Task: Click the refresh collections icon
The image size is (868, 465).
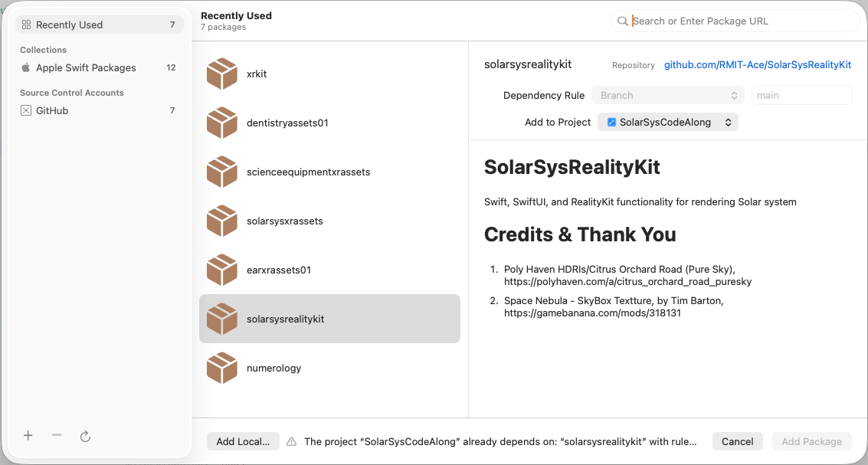Action: tap(86, 436)
